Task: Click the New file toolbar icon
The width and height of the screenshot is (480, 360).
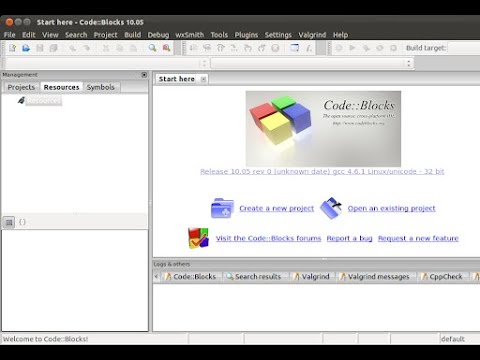Action: pos(13,48)
